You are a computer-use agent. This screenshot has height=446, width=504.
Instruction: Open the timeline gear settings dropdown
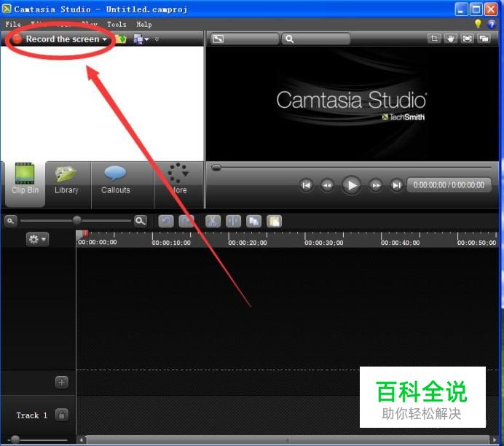tap(37, 239)
